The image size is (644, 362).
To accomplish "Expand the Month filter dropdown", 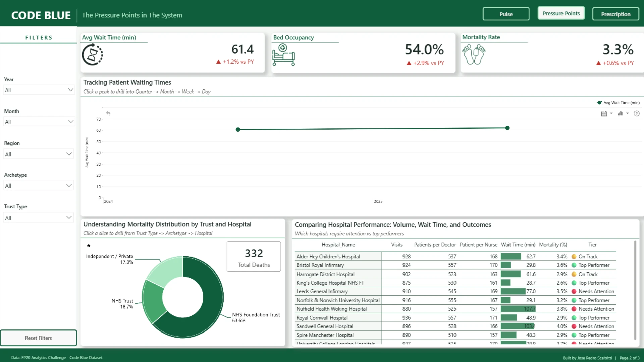I will click(x=39, y=122).
